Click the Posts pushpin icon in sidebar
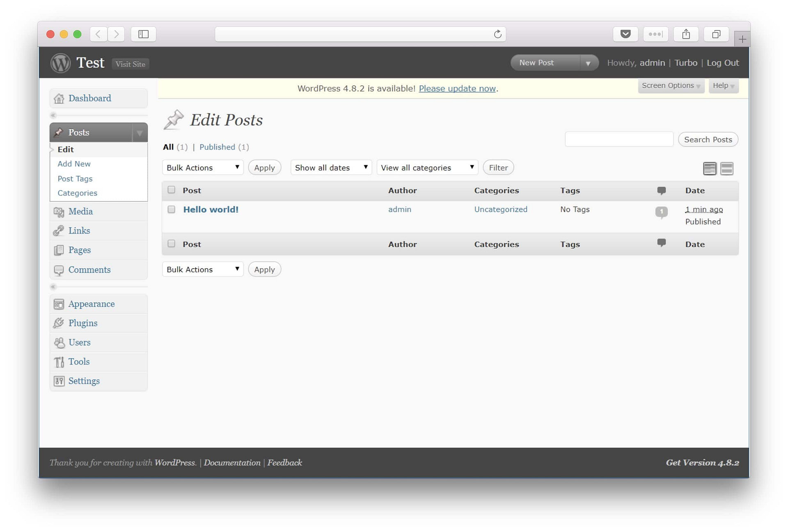Image resolution: width=788 pixels, height=532 pixels. coord(59,132)
